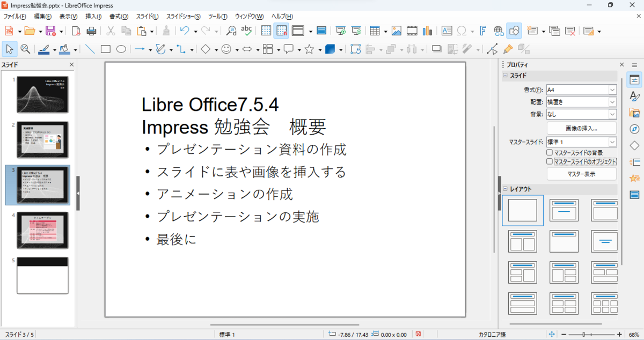Open the Slide Transition sidebar deck
This screenshot has width=644, height=340.
click(634, 161)
